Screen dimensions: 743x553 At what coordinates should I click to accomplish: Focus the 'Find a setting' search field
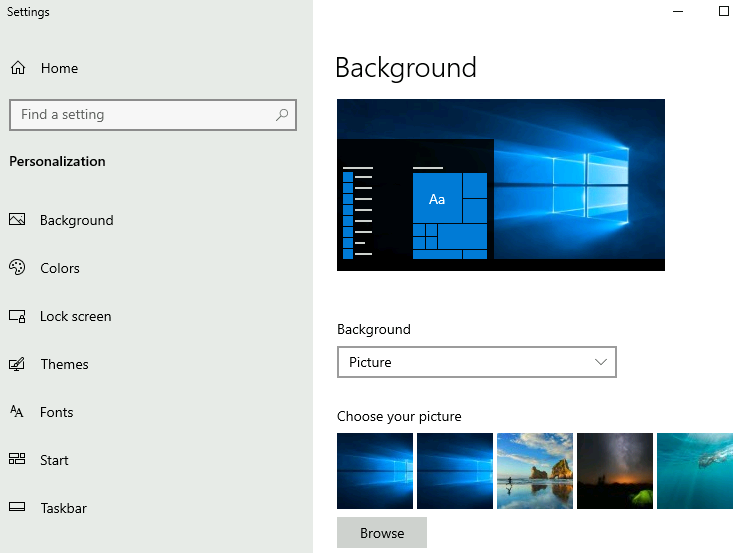coord(140,115)
